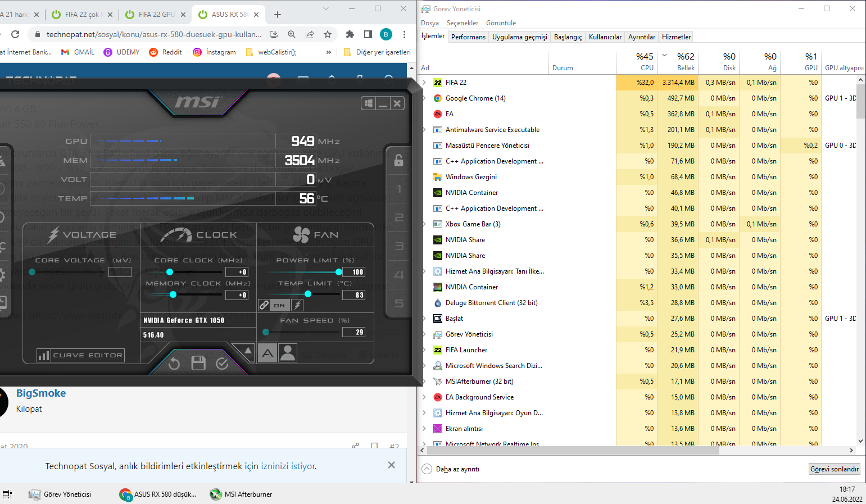The height and width of the screenshot is (504, 866).
Task: Click the Memory Clock slider handle
Action: click(173, 294)
